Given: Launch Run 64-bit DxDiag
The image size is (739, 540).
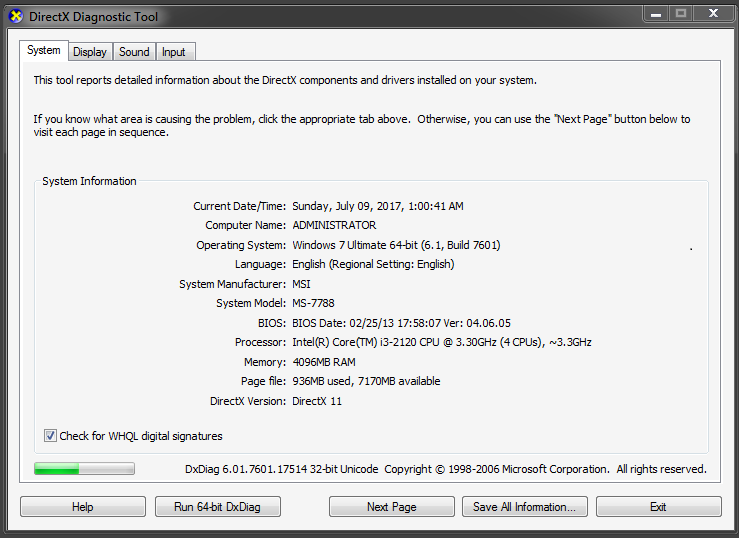Looking at the screenshot, I should [x=217, y=507].
